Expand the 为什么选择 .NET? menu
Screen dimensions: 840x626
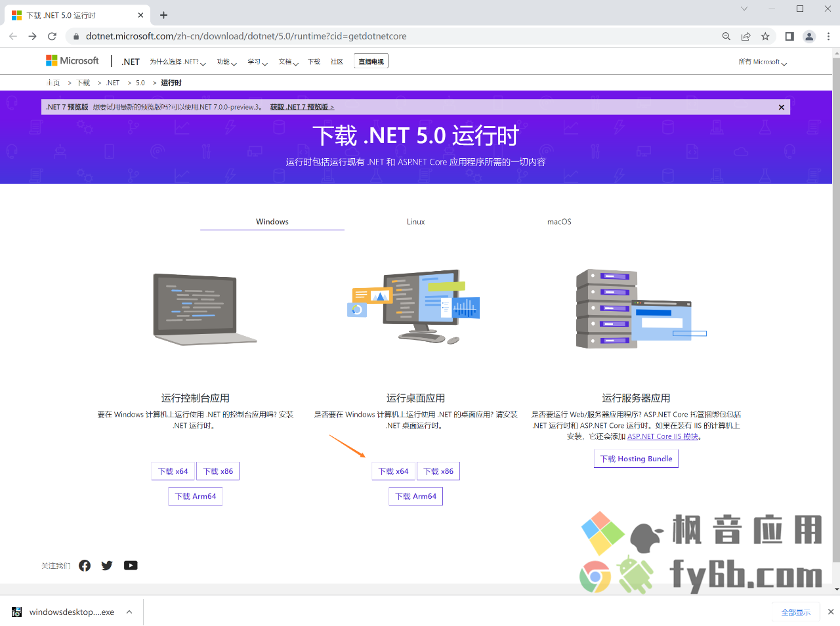pos(177,62)
